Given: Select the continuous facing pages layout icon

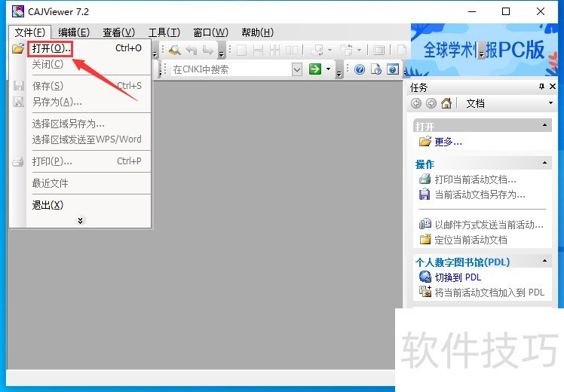Looking at the screenshot, I should tap(274, 50).
